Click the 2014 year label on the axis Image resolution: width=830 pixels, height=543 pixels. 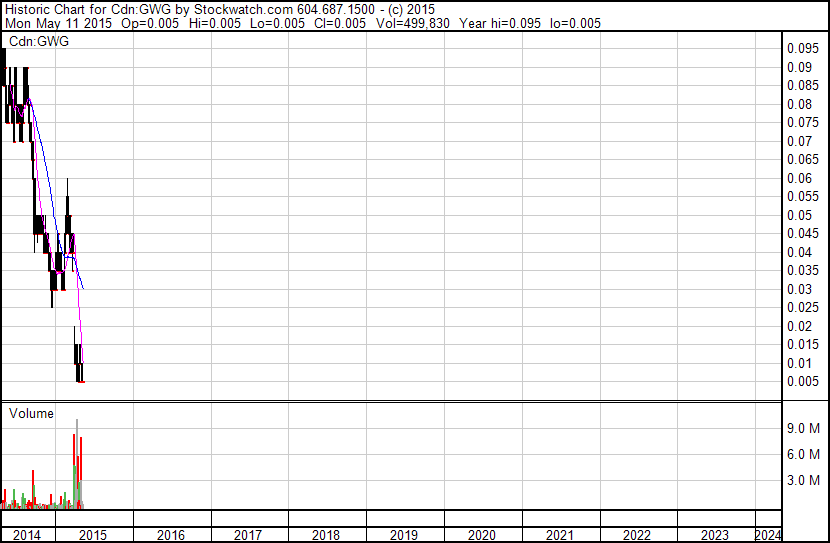tap(26, 535)
